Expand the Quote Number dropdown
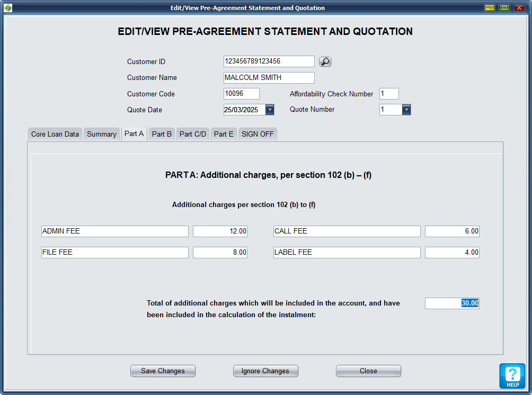 tap(406, 110)
